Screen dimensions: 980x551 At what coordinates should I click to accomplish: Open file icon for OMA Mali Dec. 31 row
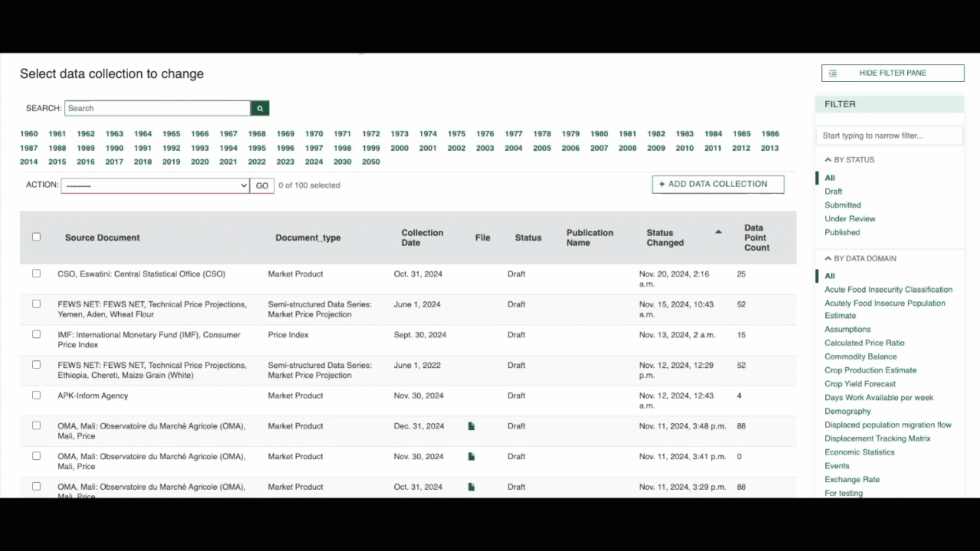(472, 426)
